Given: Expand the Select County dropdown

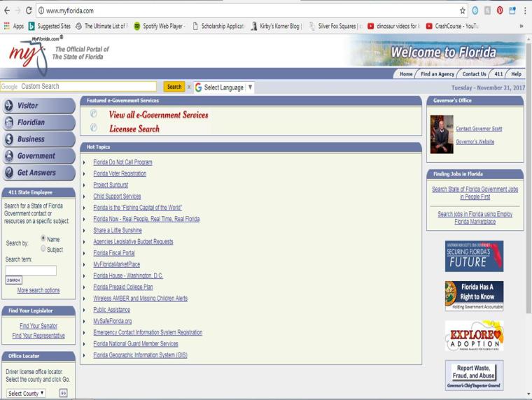Looking at the screenshot, I should click(x=27, y=393).
